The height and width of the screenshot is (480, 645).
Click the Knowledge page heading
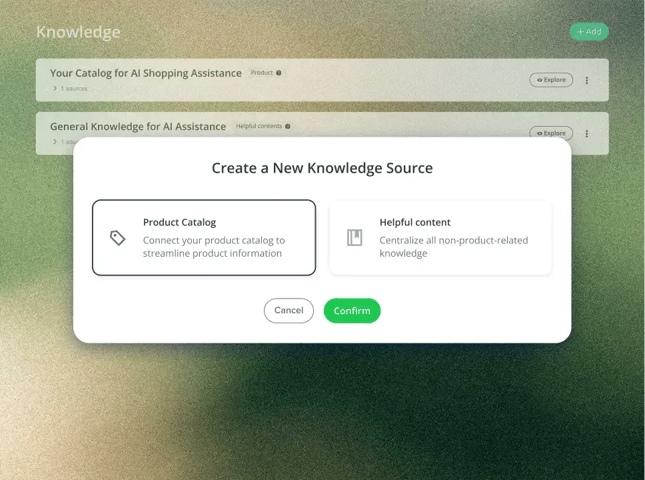(78, 32)
